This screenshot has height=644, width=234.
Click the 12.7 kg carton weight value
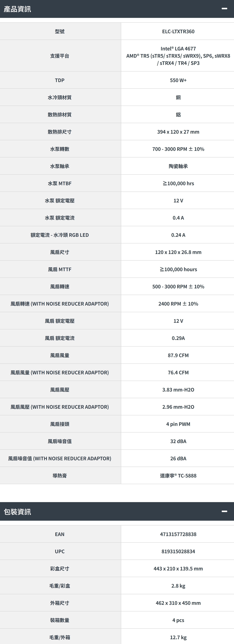point(178,637)
